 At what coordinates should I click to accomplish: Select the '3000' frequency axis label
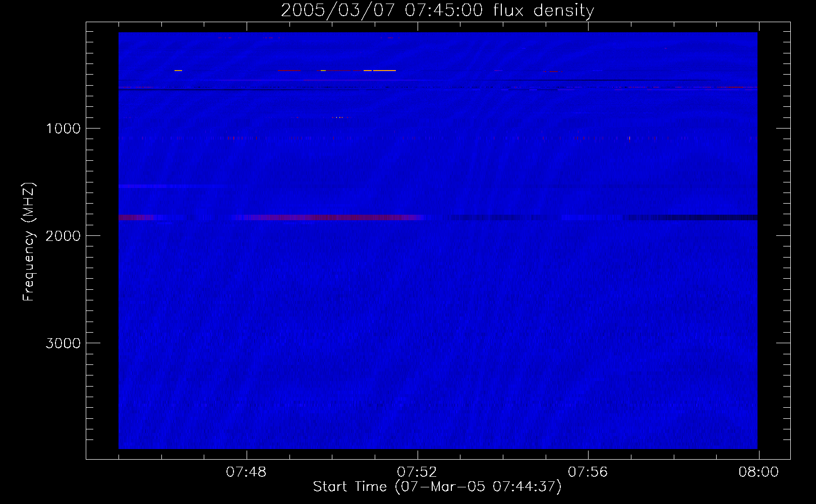pos(63,343)
